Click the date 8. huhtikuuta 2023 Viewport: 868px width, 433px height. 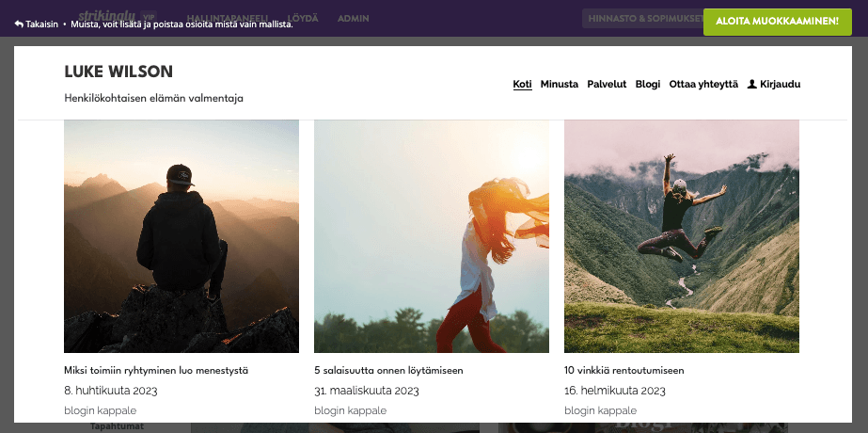click(111, 391)
